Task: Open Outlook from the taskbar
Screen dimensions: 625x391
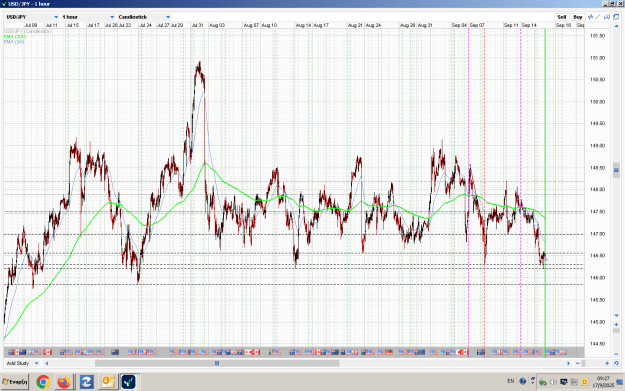Action: pyautogui.click(x=108, y=382)
